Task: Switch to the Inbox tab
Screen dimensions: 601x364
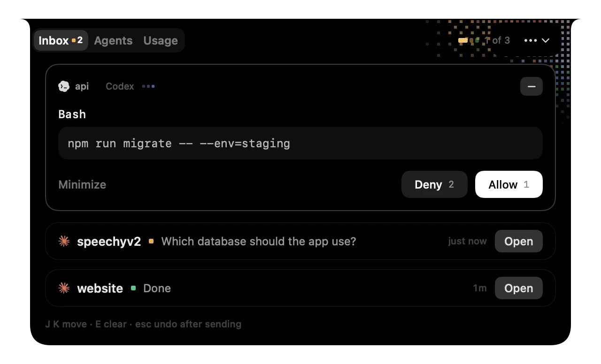Action: point(61,41)
